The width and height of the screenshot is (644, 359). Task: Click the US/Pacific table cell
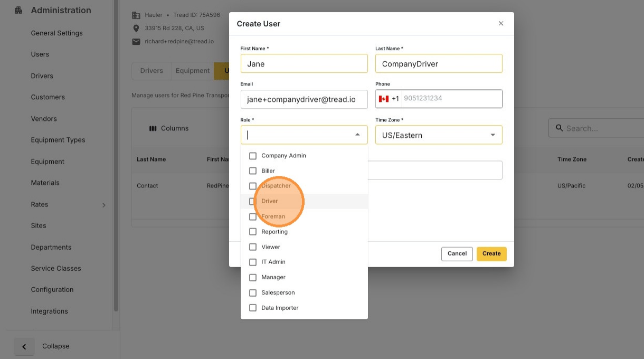571,186
